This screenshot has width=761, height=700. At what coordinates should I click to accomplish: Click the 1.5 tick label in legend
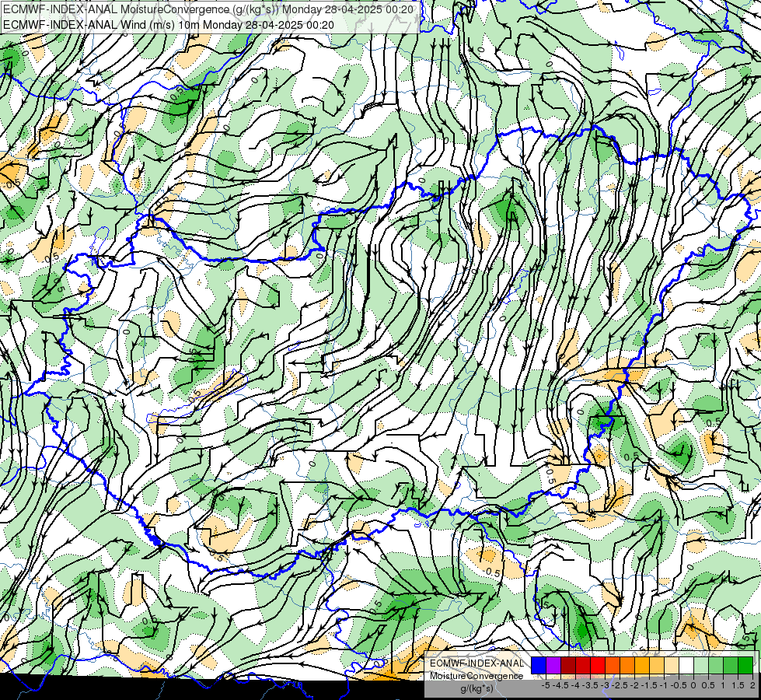click(738, 685)
